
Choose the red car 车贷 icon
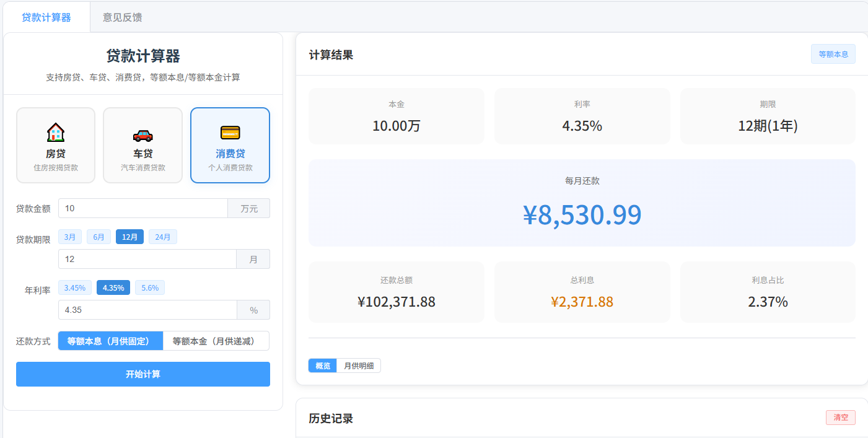[x=143, y=135]
